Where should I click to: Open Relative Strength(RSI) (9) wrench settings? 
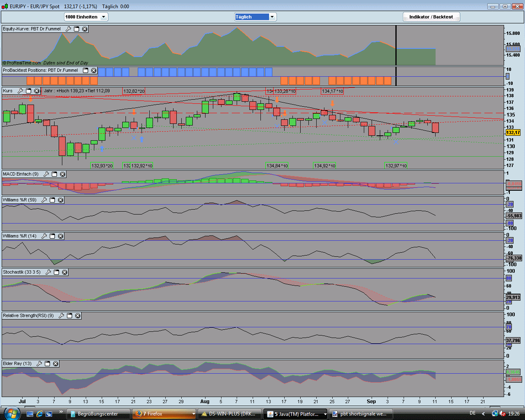pyautogui.click(x=62, y=316)
